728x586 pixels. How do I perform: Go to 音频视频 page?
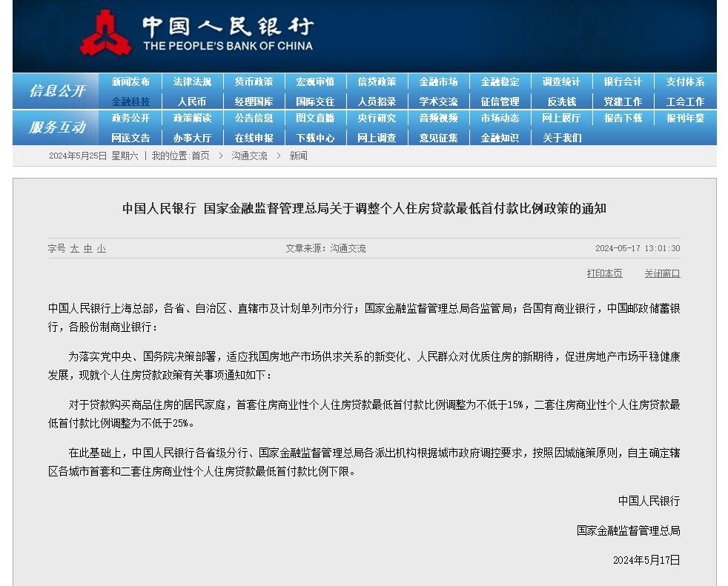(x=438, y=118)
